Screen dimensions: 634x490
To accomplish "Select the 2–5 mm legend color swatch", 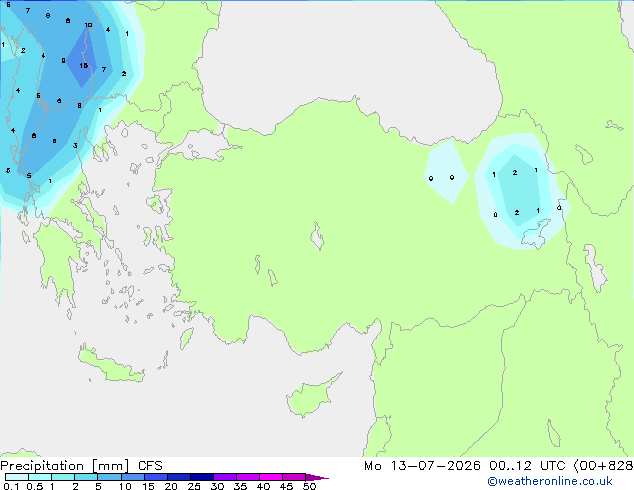I will [86, 477].
